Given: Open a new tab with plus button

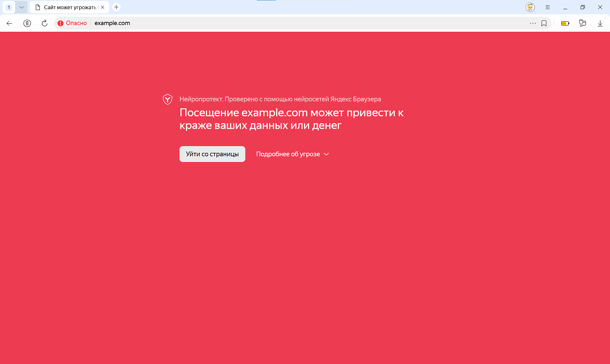Looking at the screenshot, I should (x=116, y=7).
